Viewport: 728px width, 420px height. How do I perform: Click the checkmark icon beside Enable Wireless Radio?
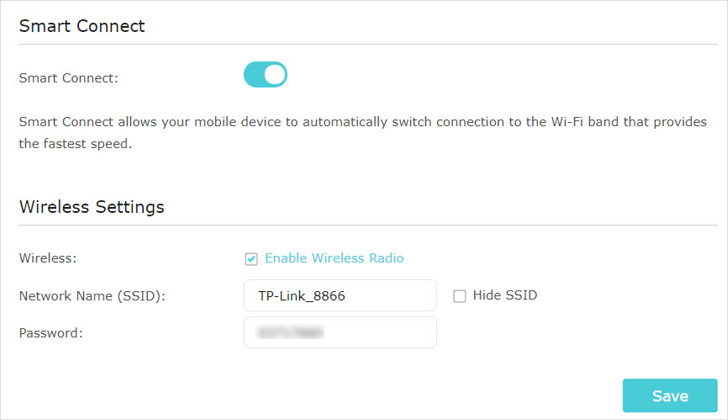click(x=251, y=259)
